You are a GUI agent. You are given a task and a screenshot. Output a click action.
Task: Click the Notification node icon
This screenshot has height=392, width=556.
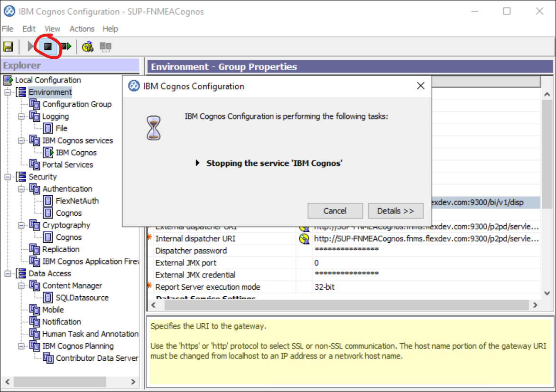click(x=35, y=322)
